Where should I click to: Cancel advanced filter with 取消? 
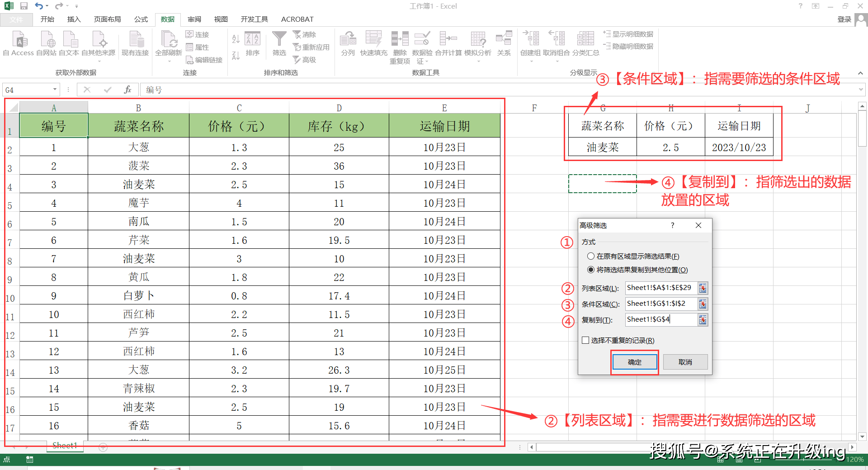coord(685,362)
